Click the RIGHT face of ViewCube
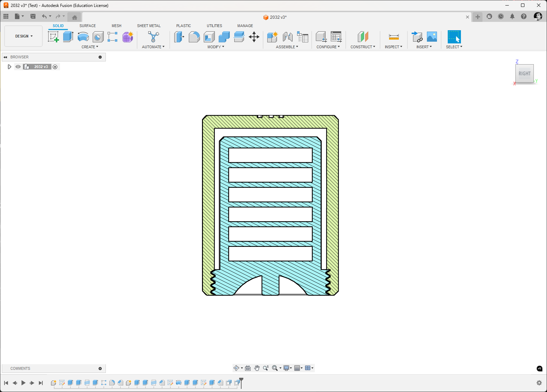 tap(524, 74)
